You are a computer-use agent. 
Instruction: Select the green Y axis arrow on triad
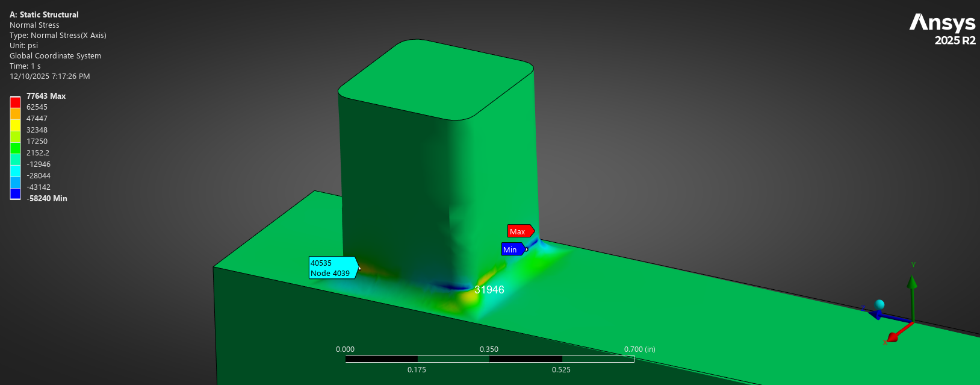[913, 298]
